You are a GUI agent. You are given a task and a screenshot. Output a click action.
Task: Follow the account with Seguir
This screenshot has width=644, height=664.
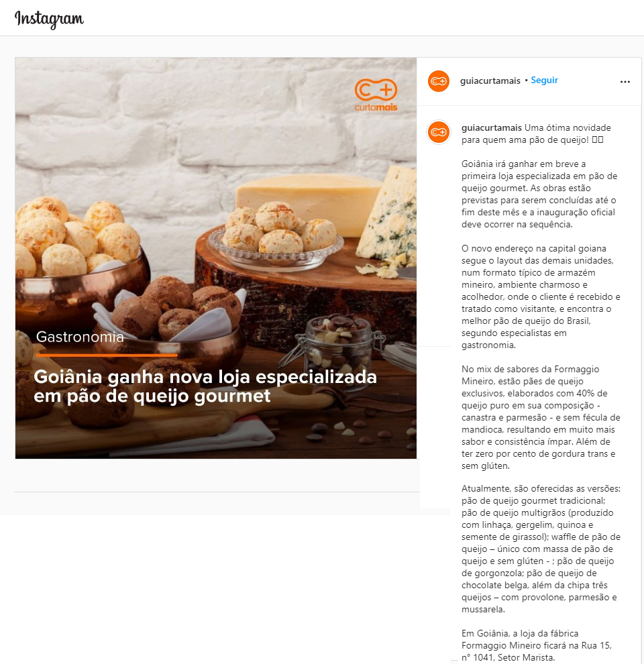pos(545,80)
